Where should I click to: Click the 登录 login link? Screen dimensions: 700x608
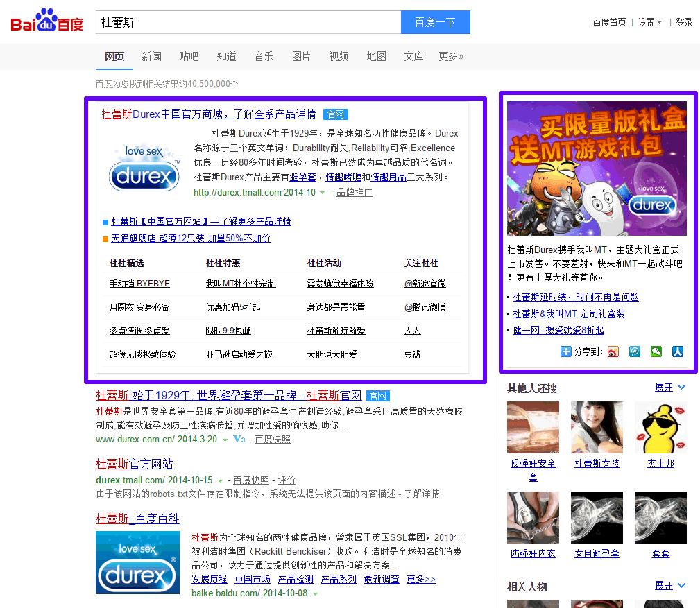pos(684,22)
